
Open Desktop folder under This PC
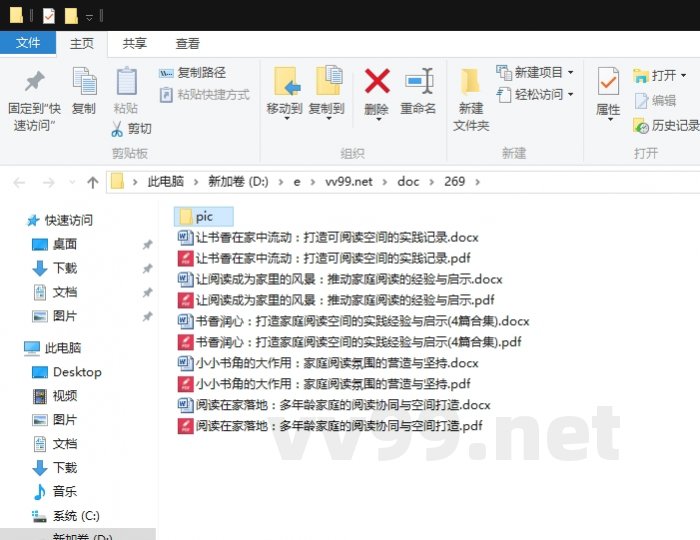67,372
